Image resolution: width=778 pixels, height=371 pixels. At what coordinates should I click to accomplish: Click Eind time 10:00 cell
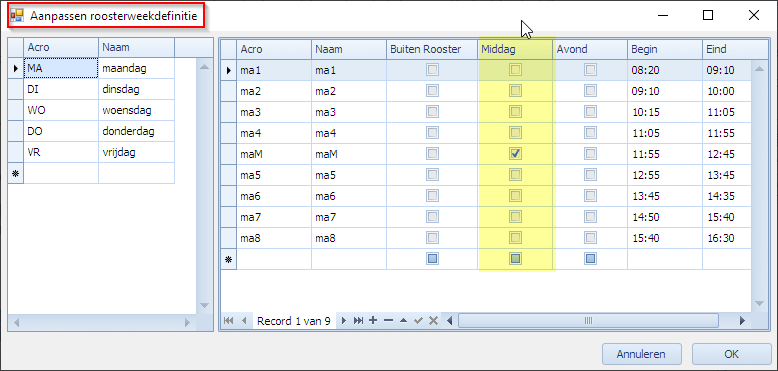(727, 91)
